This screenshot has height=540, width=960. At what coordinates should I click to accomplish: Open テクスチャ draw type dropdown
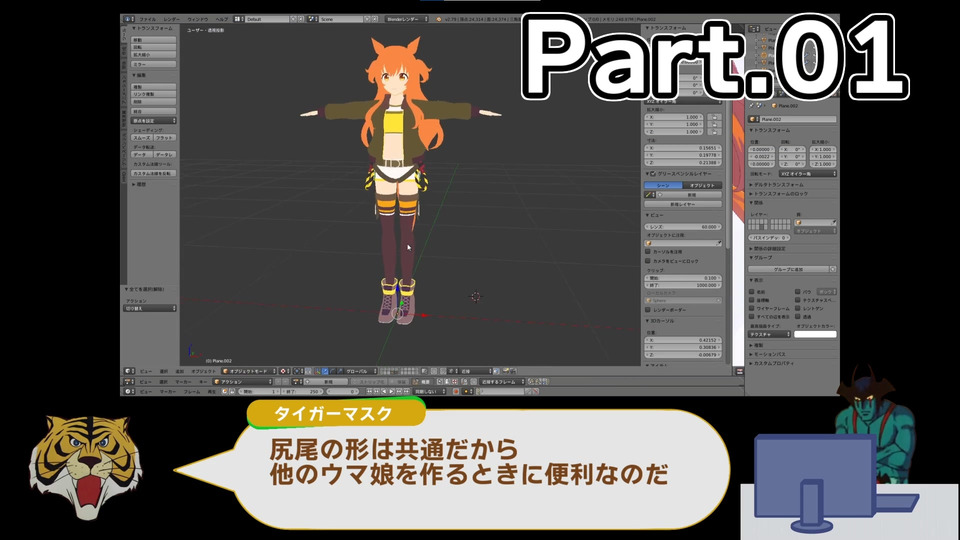[x=770, y=334]
